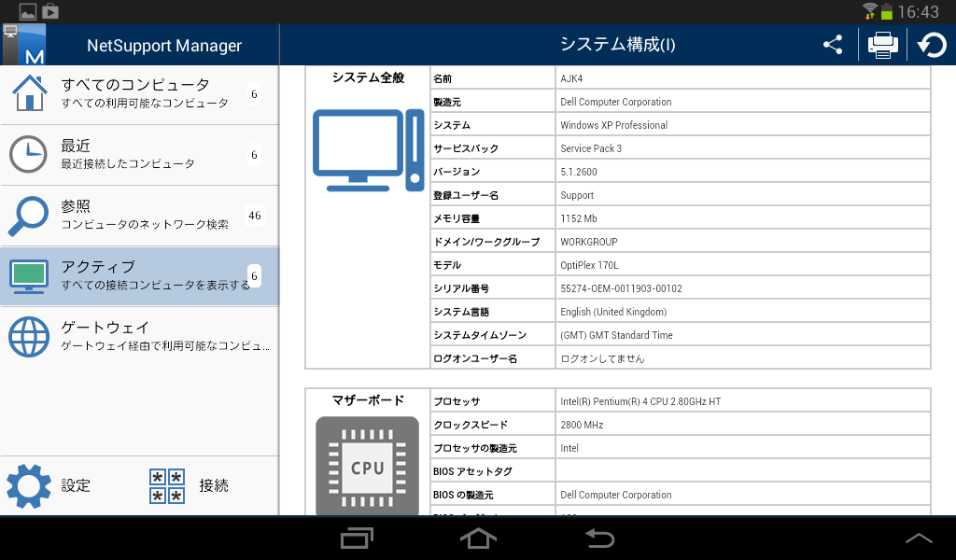Tap the NetSupport Manager app logo

(23, 45)
